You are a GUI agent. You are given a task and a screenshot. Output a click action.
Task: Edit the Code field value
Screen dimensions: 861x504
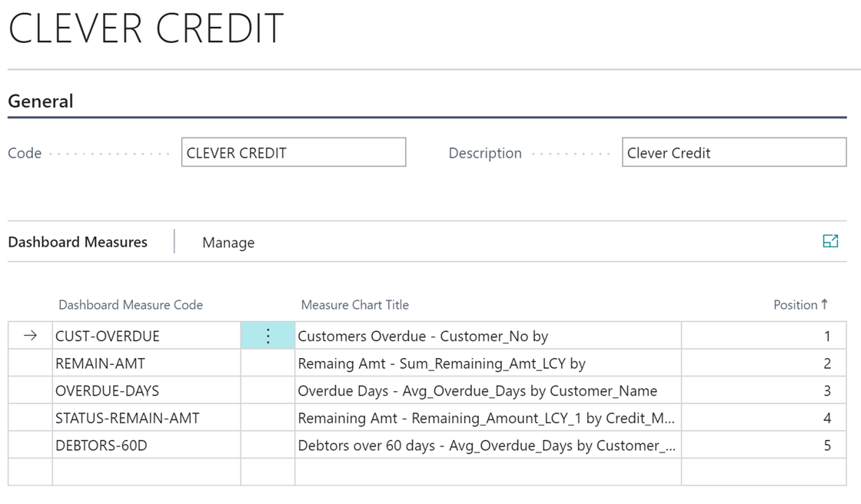[294, 152]
